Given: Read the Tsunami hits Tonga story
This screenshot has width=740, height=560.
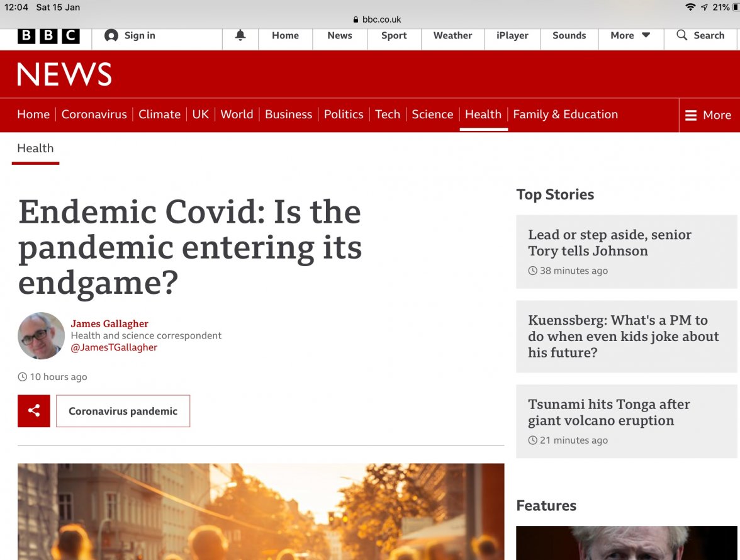Looking at the screenshot, I should coord(608,412).
